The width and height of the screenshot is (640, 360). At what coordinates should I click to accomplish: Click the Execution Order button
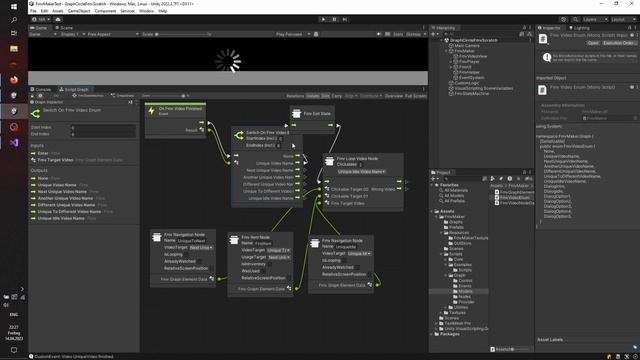(x=619, y=43)
